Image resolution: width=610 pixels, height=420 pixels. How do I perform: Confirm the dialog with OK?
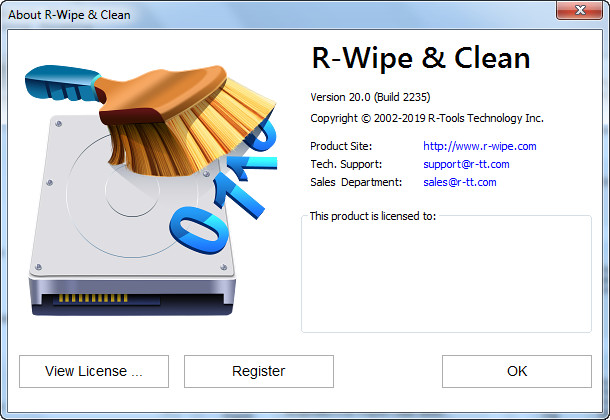[516, 371]
